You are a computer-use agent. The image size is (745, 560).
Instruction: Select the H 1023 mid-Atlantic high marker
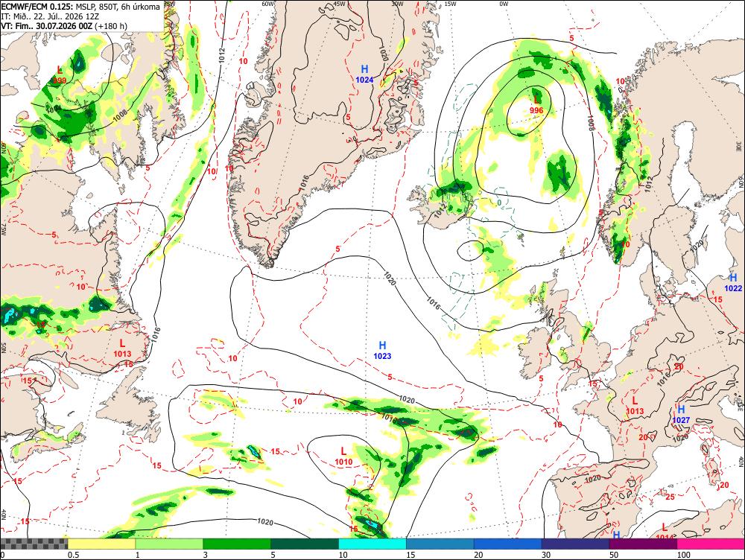click(x=382, y=351)
